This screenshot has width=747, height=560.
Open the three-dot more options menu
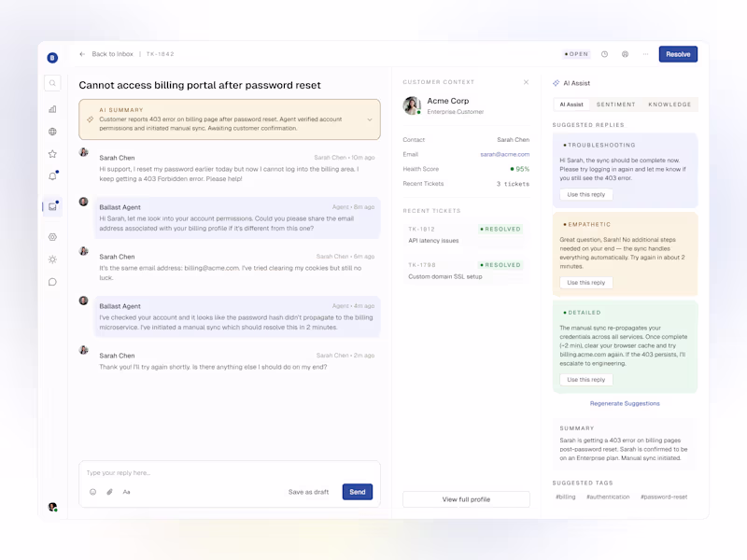coord(645,54)
